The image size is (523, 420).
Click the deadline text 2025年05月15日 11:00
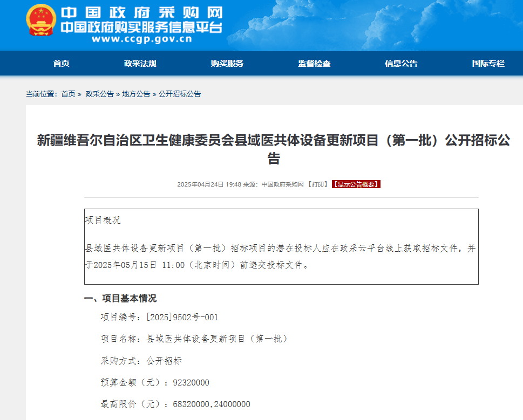coord(139,265)
